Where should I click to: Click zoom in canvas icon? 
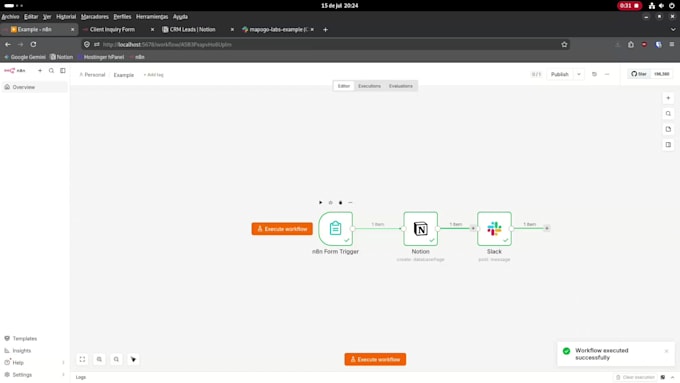click(99, 359)
